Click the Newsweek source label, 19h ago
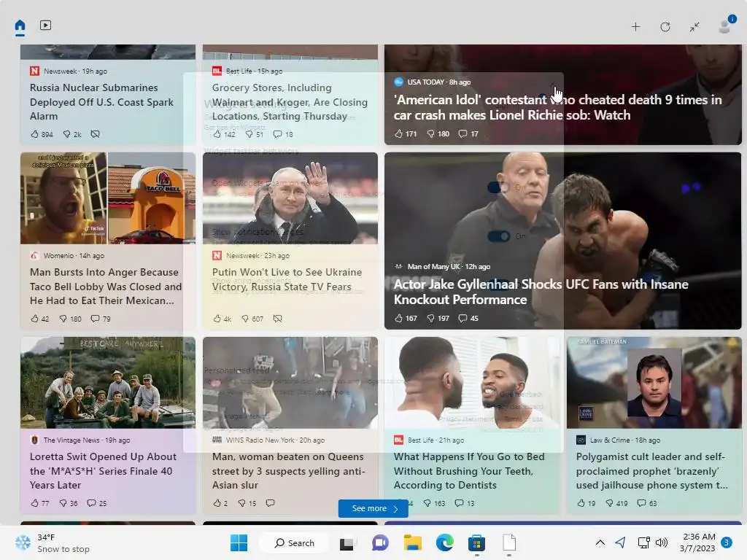The image size is (747, 560). [x=69, y=71]
